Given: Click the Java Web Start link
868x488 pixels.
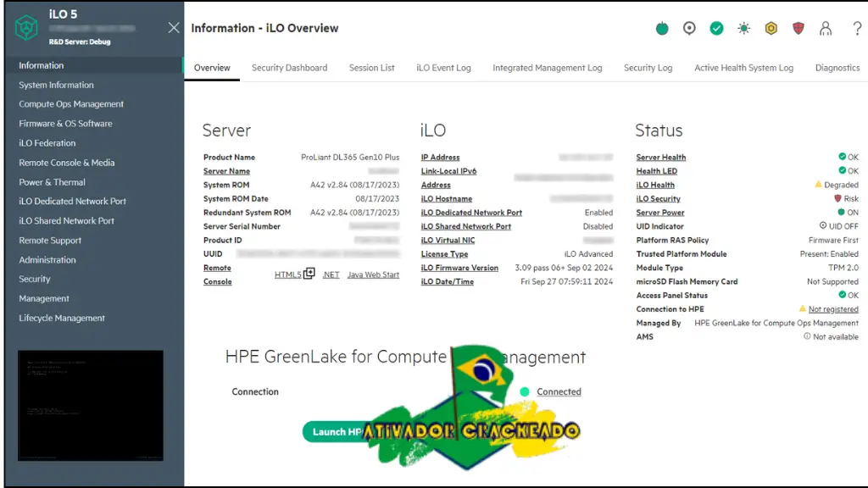Looking at the screenshot, I should click(373, 274).
